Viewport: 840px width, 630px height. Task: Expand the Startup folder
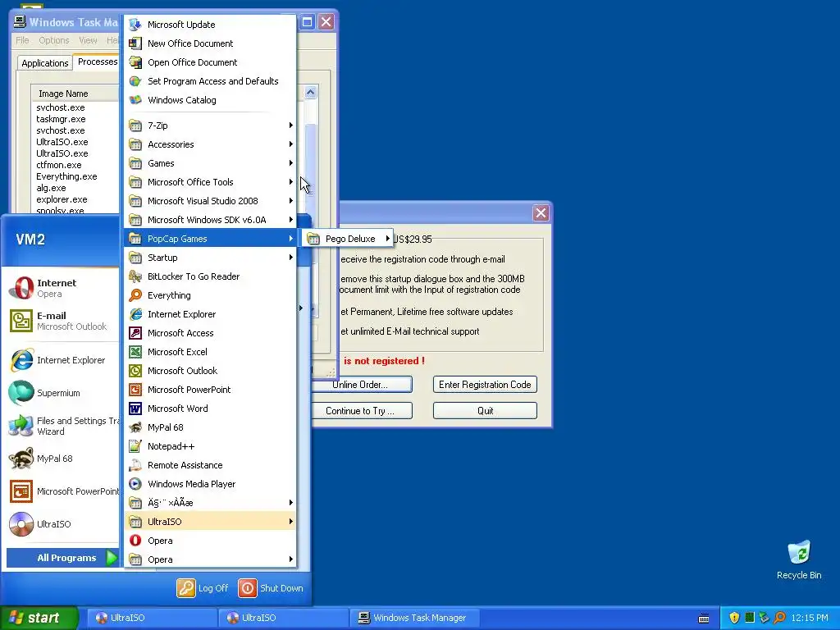click(x=211, y=258)
